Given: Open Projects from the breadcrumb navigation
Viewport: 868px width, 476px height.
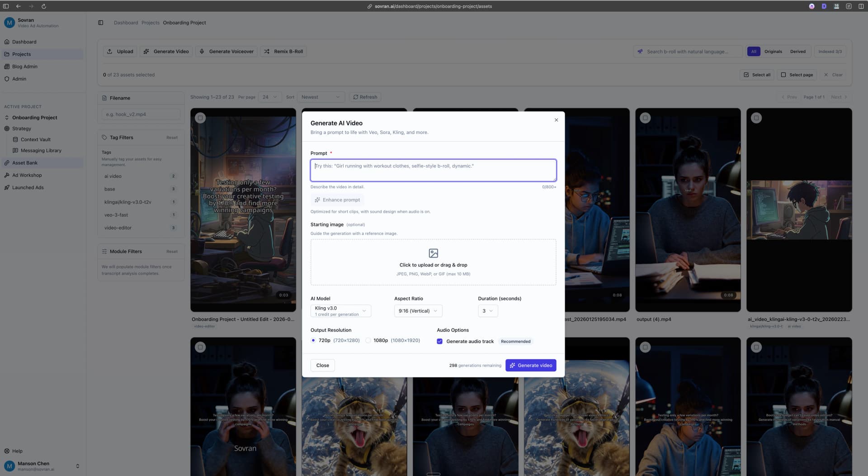Looking at the screenshot, I should pos(150,22).
